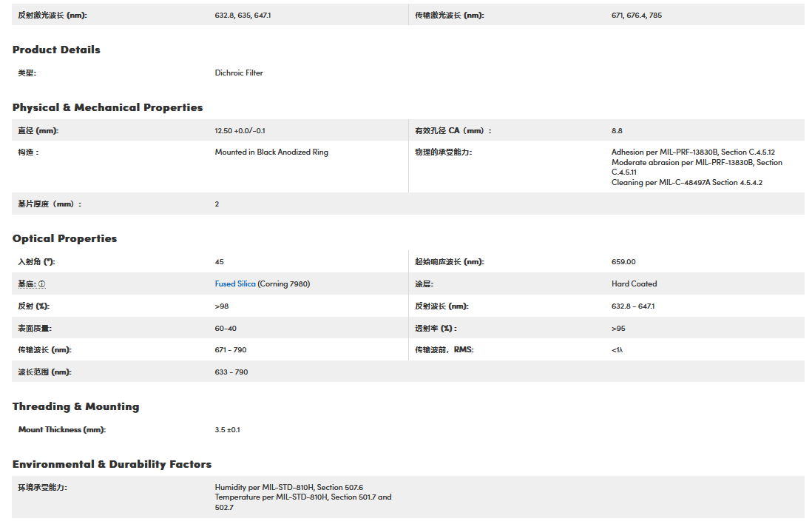Click the Product Details section heading
The width and height of the screenshot is (812, 527).
(x=56, y=50)
